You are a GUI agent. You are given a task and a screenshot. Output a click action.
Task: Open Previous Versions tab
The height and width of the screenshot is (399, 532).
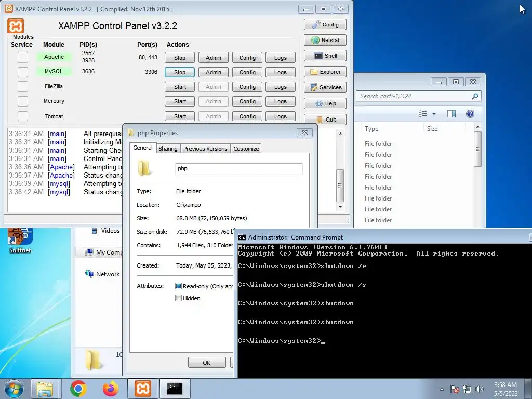(205, 149)
